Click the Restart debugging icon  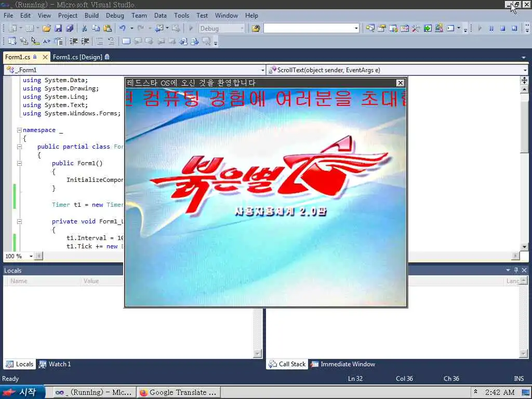[514, 29]
